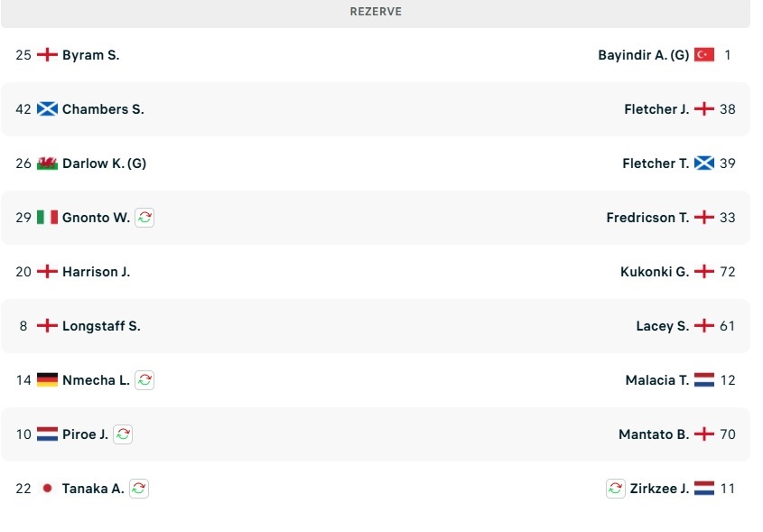This screenshot has height=532, width=763.
Task: Open Longstaff S. player page
Action: click(x=101, y=326)
